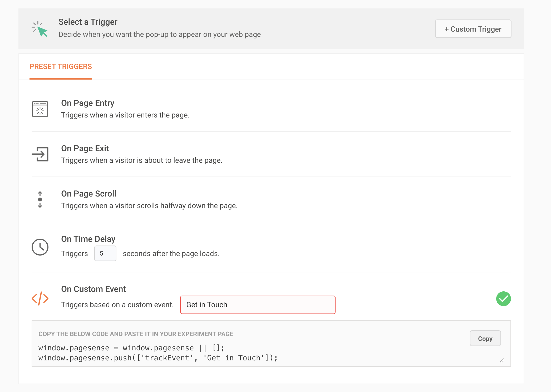Select the On Page Scroll trigger title
The height and width of the screenshot is (392, 551).
(89, 194)
